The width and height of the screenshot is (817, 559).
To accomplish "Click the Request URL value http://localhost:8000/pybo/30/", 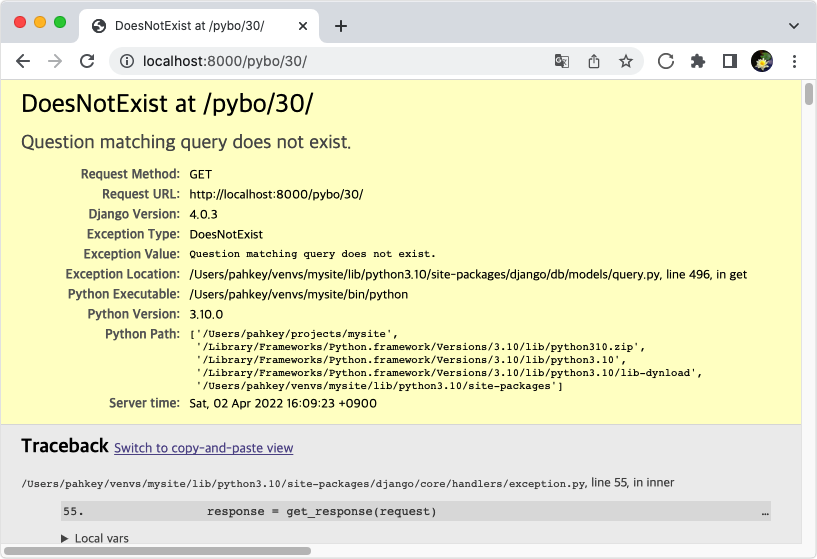I will [276, 194].
